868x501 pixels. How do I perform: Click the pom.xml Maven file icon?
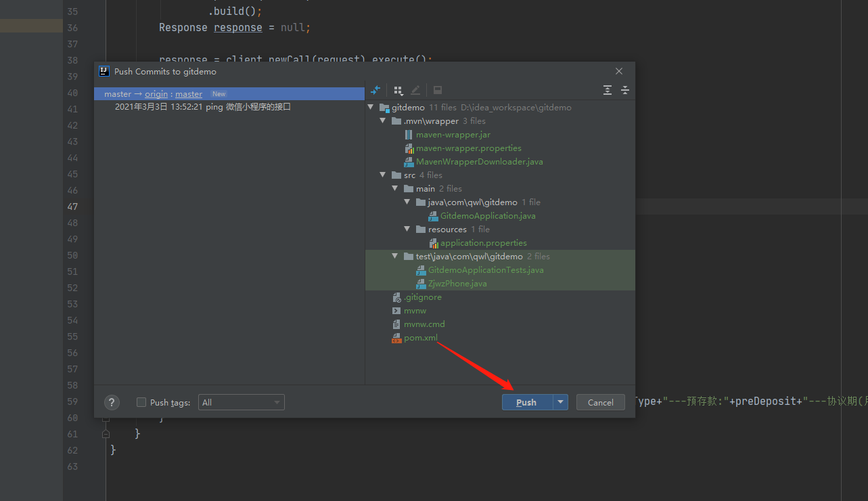(x=396, y=338)
